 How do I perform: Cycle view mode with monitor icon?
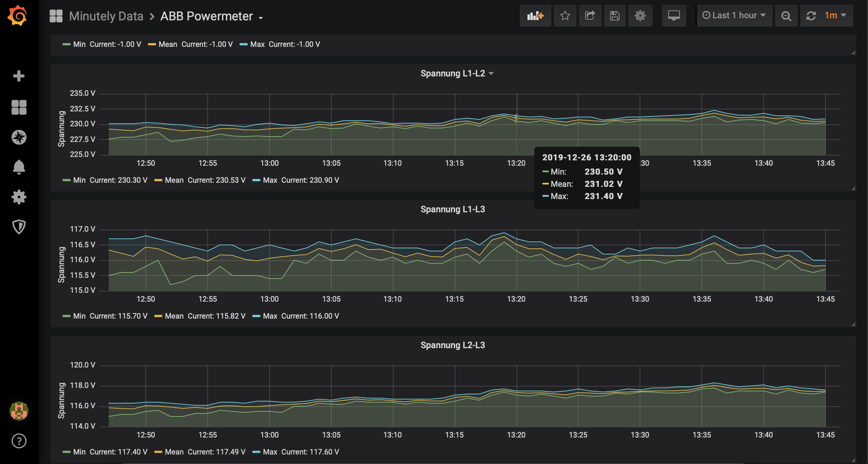tap(674, 16)
